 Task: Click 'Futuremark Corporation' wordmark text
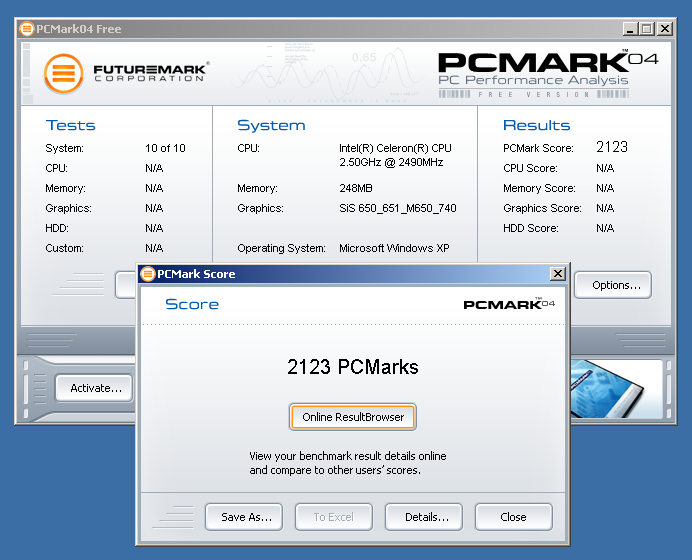[150, 72]
